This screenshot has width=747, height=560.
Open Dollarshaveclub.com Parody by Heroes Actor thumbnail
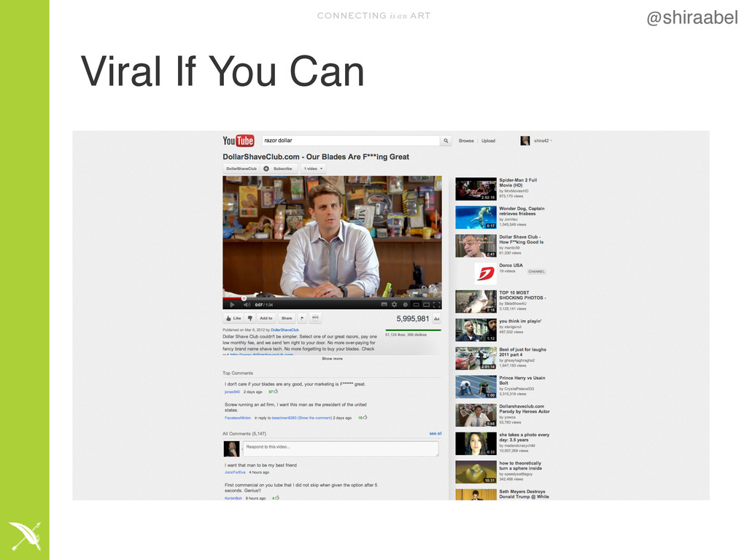pos(476,415)
